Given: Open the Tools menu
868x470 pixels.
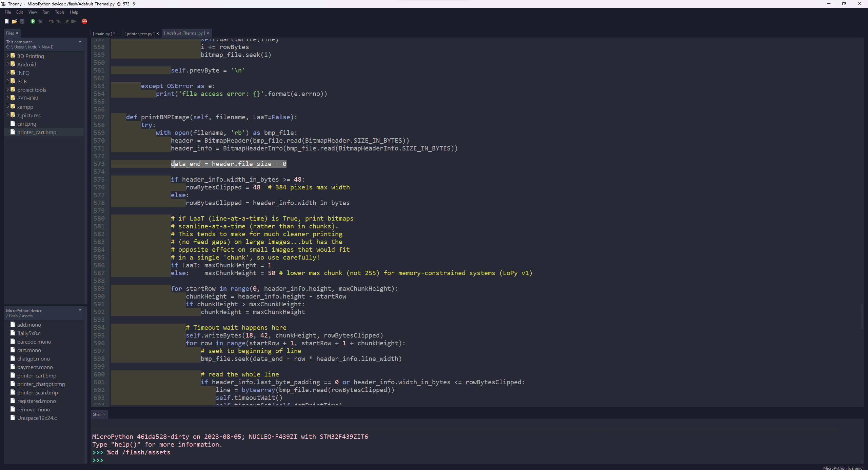Looking at the screenshot, I should click(x=59, y=12).
